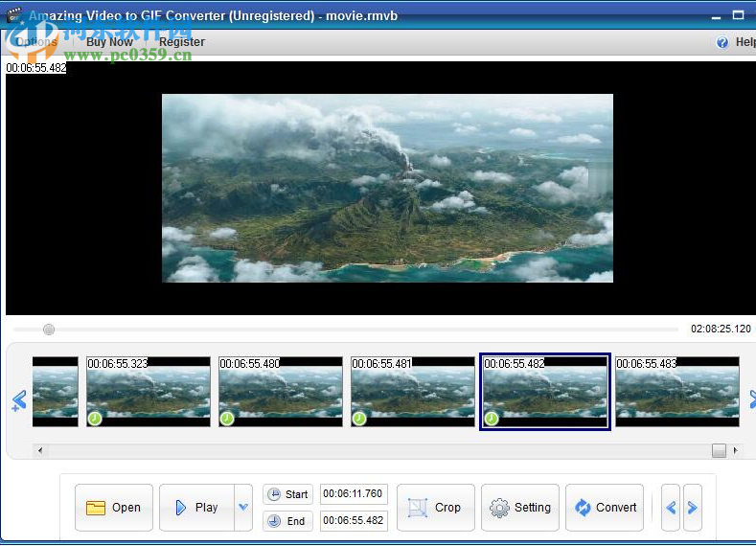Select the frame thumbnail 00:06:55.483
The height and width of the screenshot is (546, 756).
(677, 392)
